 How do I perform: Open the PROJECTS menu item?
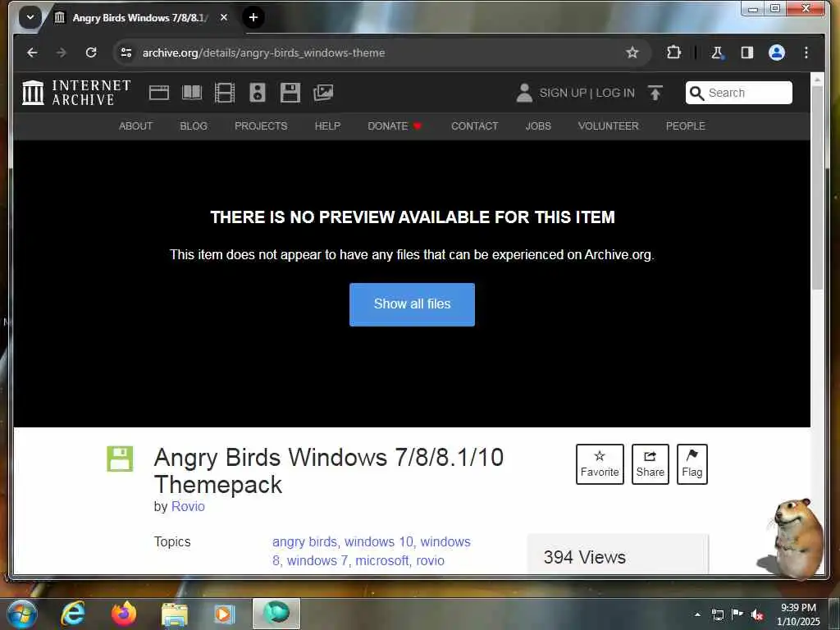(x=261, y=126)
